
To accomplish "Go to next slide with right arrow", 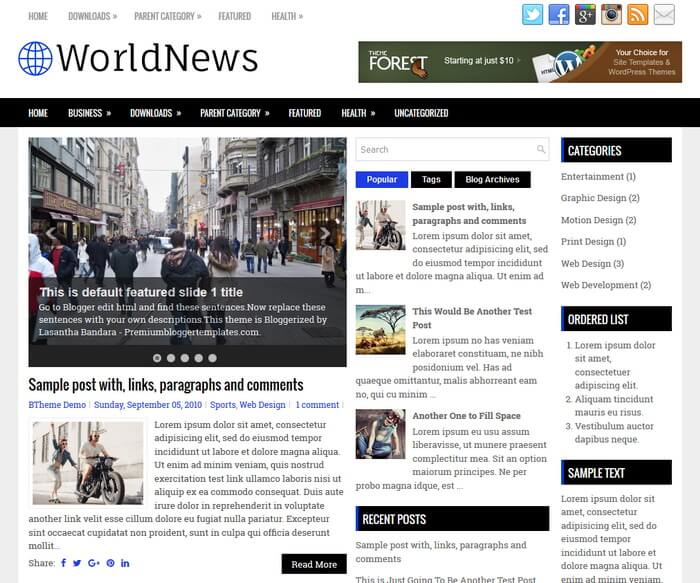I will point(324,234).
